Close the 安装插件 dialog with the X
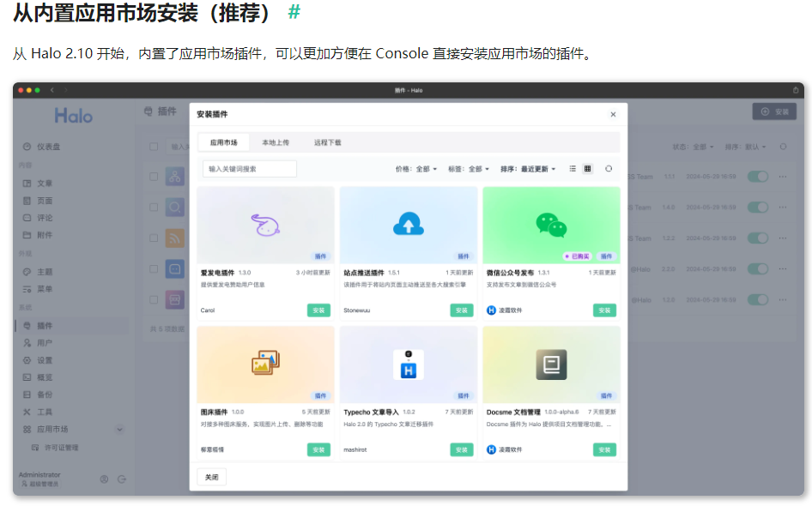The image size is (812, 506). click(613, 114)
